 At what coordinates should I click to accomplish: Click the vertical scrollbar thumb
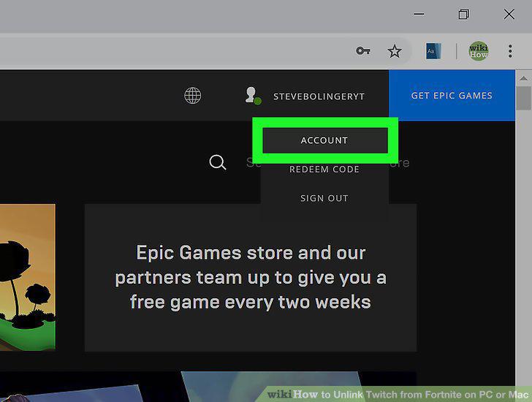[x=523, y=99]
